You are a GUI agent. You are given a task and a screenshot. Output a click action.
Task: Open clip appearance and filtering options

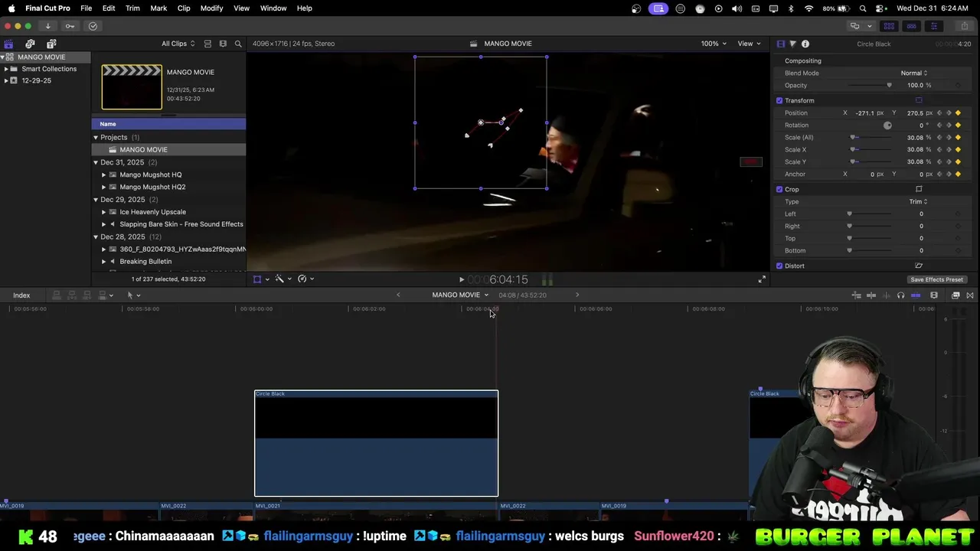223,44
